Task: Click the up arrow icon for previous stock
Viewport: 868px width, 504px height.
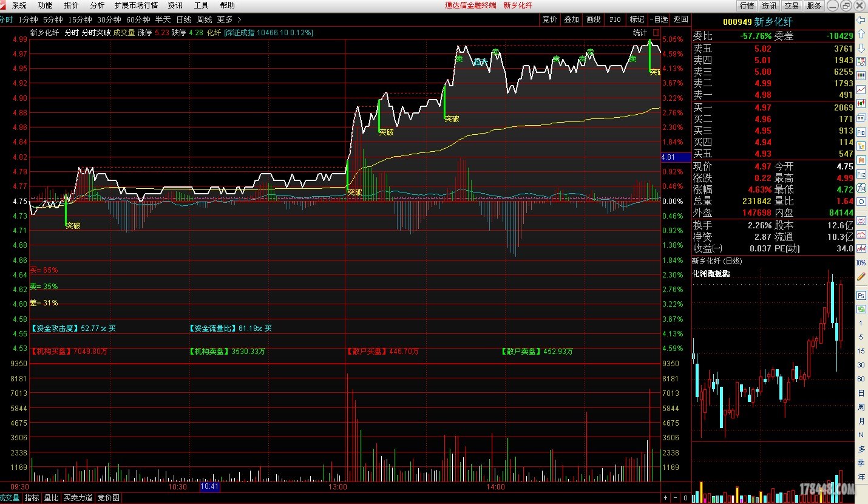Action: point(861,33)
